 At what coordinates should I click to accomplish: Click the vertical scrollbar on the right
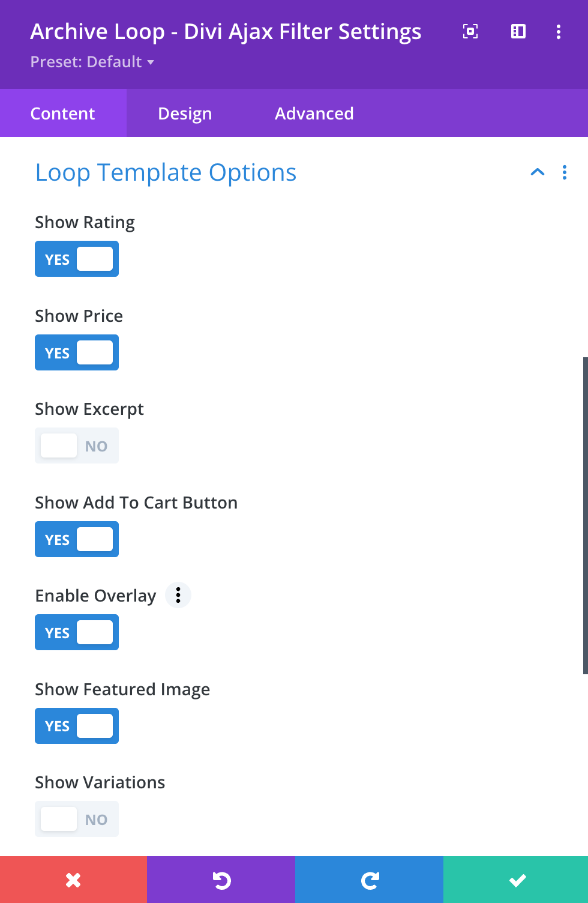tap(585, 515)
